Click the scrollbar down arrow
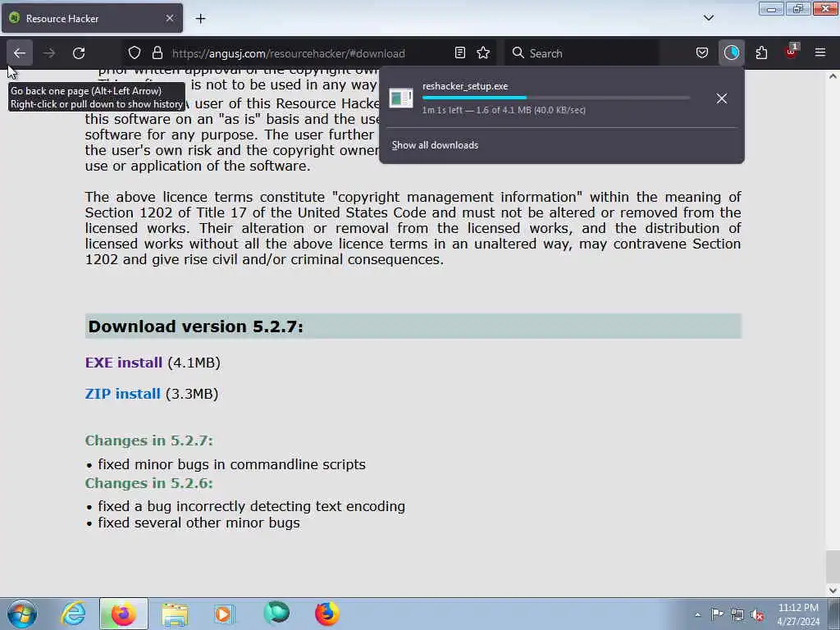Image resolution: width=840 pixels, height=630 pixels. click(833, 590)
